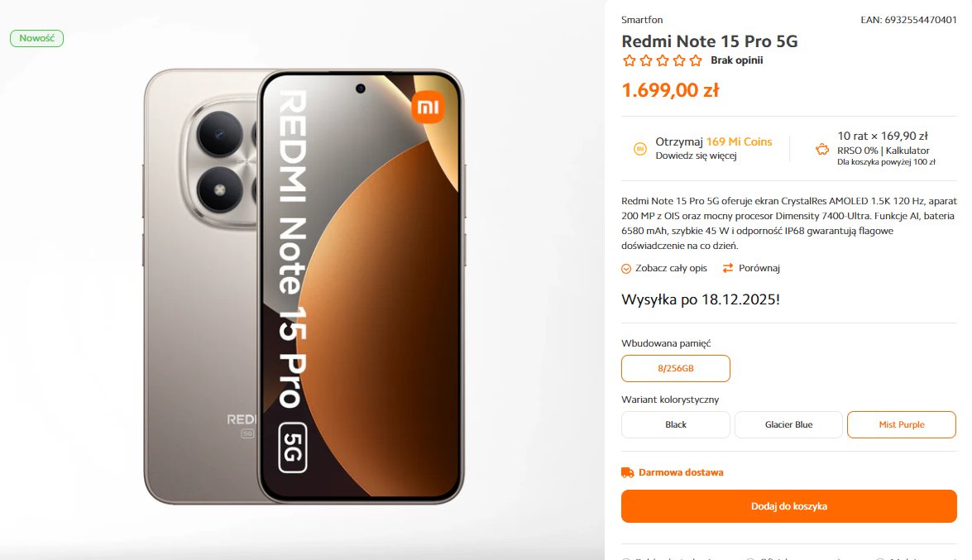Click the Porównaj compare link
This screenshot has height=560, width=972.
click(759, 268)
